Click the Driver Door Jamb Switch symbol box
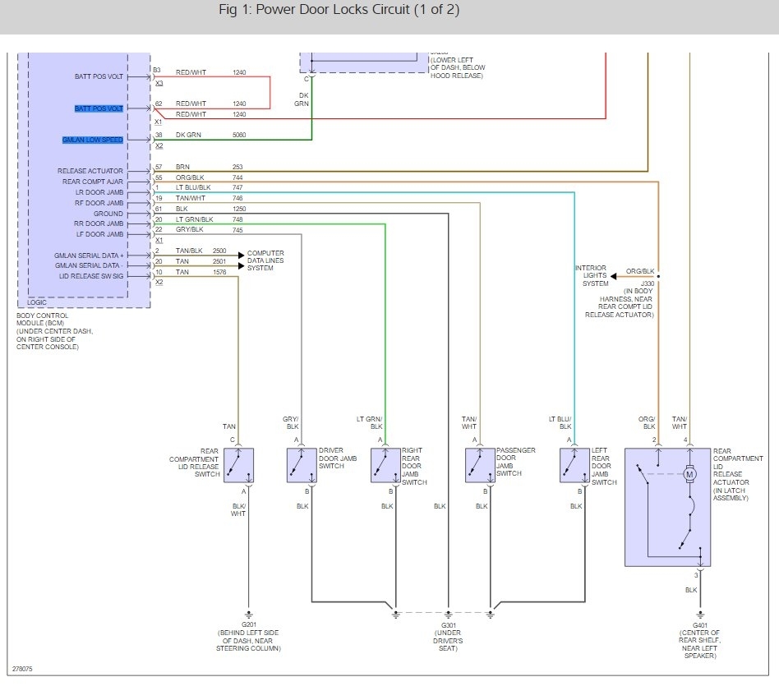The height and width of the screenshot is (700, 779). coord(302,465)
